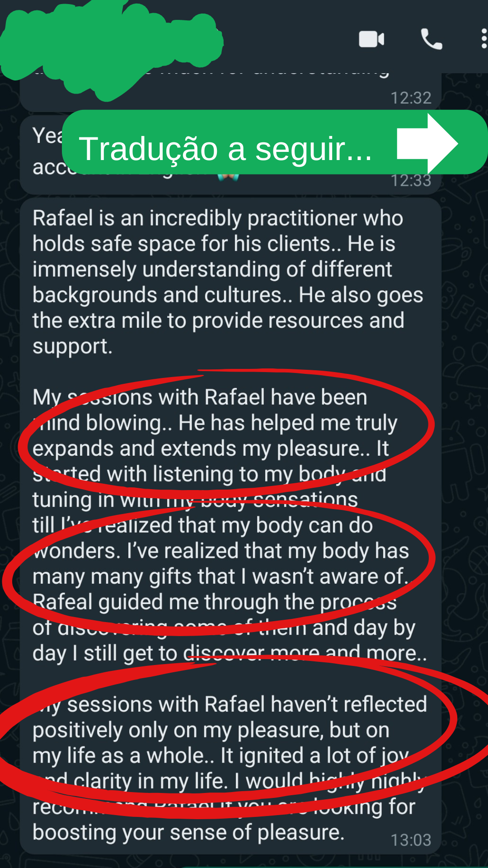Click the word "support." in the testimonial
Screen dimensions: 488x868
coord(72,346)
